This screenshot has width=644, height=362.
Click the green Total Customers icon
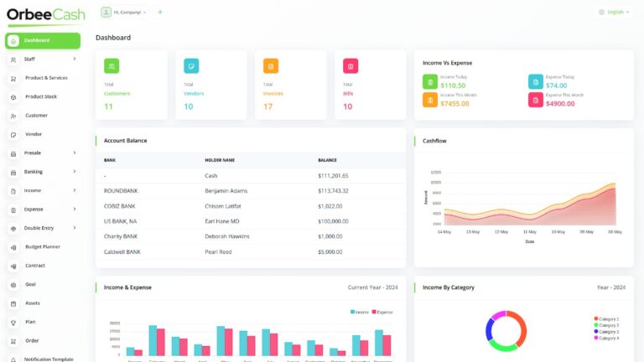pos(112,65)
